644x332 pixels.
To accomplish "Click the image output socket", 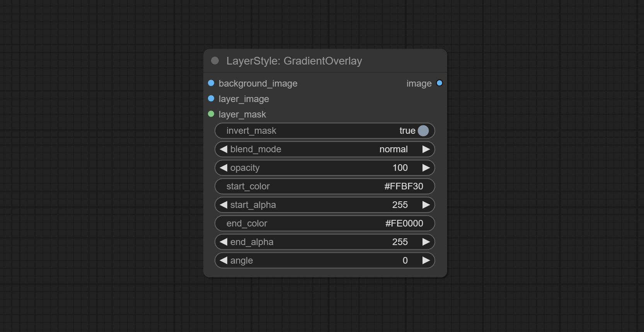I will coord(440,83).
